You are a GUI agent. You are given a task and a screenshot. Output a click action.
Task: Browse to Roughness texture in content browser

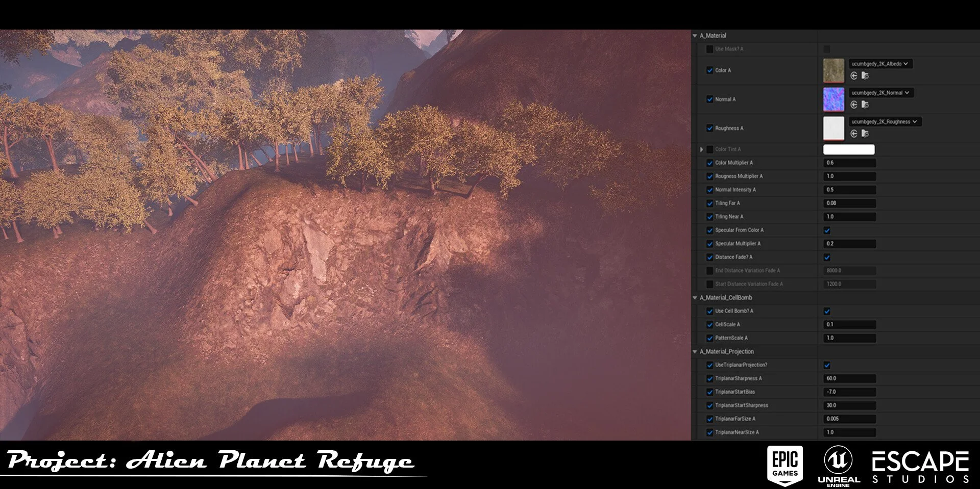coord(865,134)
